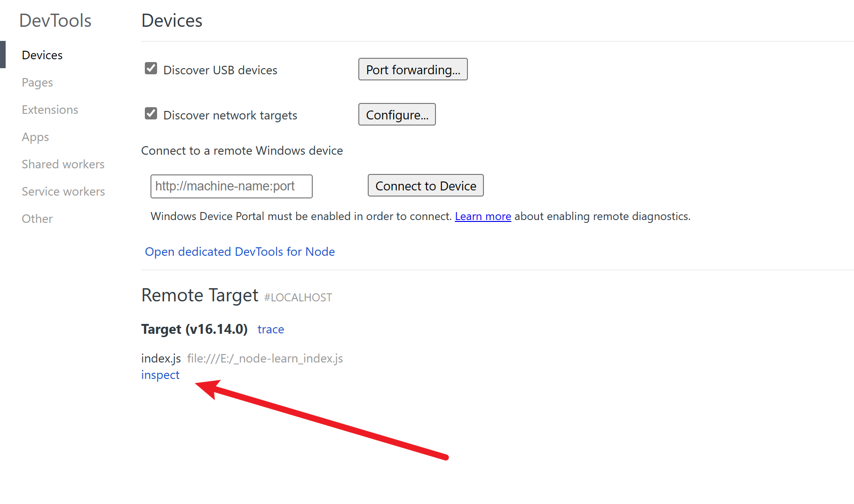Go to the Apps section
This screenshot has width=854, height=504.
click(x=35, y=137)
